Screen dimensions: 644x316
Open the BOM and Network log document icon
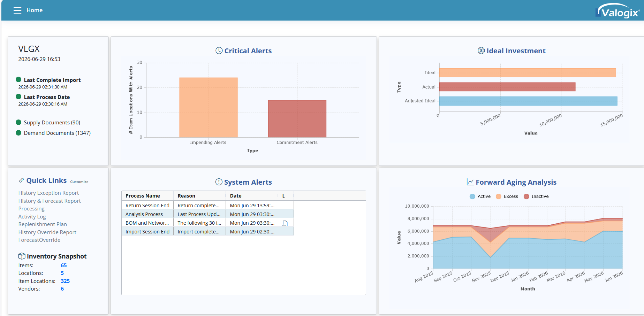click(x=285, y=223)
